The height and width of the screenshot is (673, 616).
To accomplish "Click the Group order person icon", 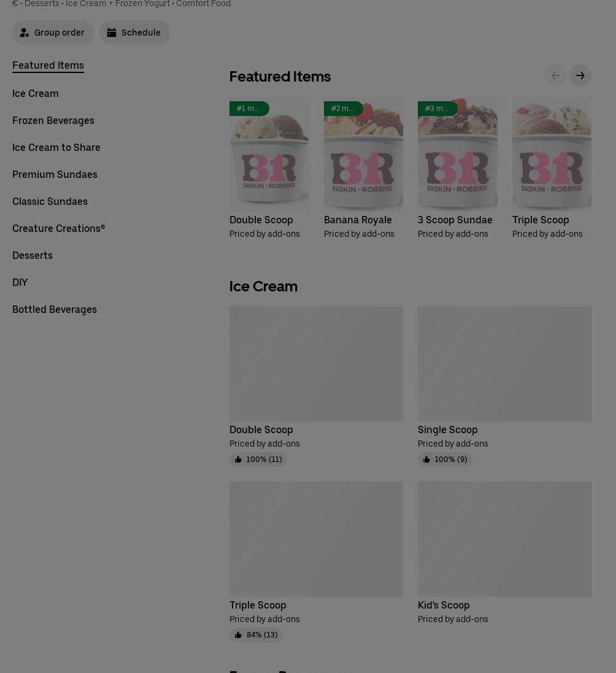I will click(x=25, y=33).
